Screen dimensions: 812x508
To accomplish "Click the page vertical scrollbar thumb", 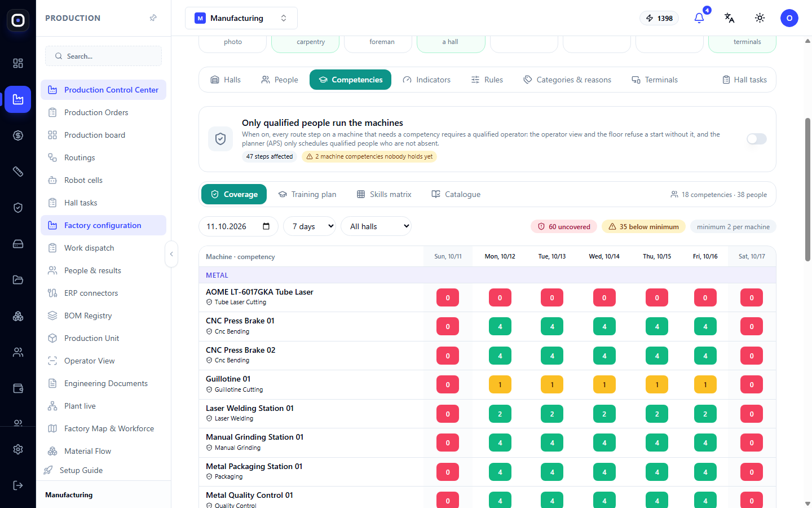I will click(x=807, y=189).
